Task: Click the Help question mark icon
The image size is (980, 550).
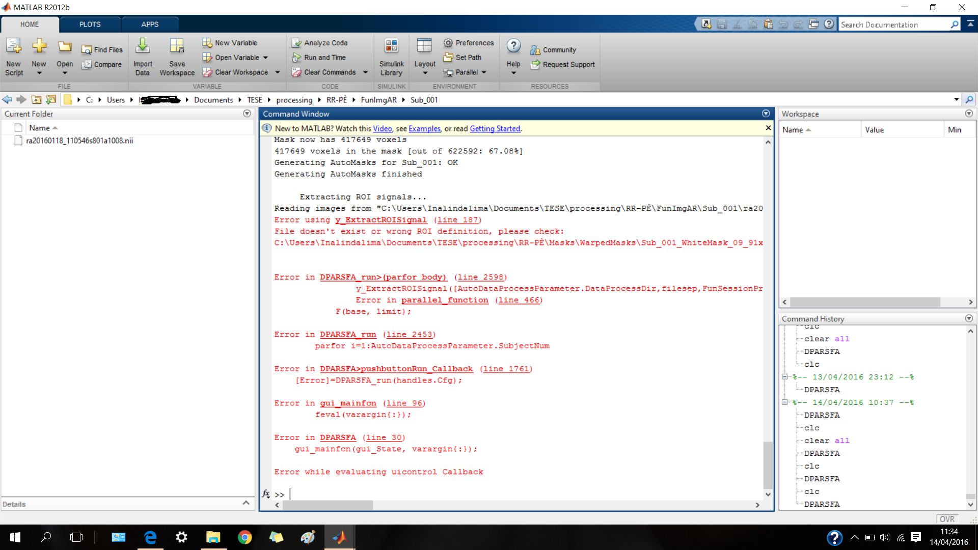Action: [513, 46]
